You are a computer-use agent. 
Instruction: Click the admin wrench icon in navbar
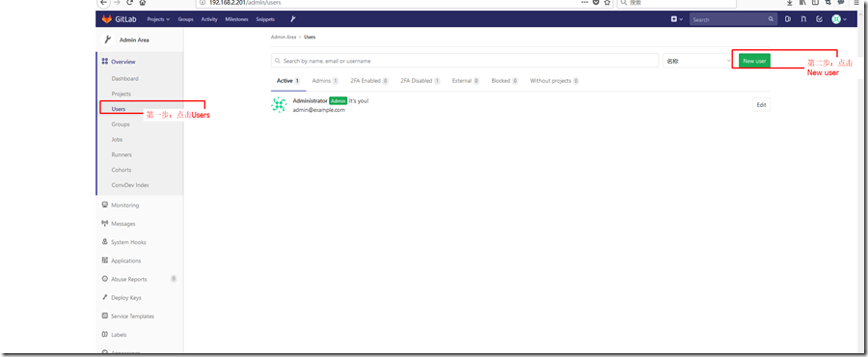point(293,19)
